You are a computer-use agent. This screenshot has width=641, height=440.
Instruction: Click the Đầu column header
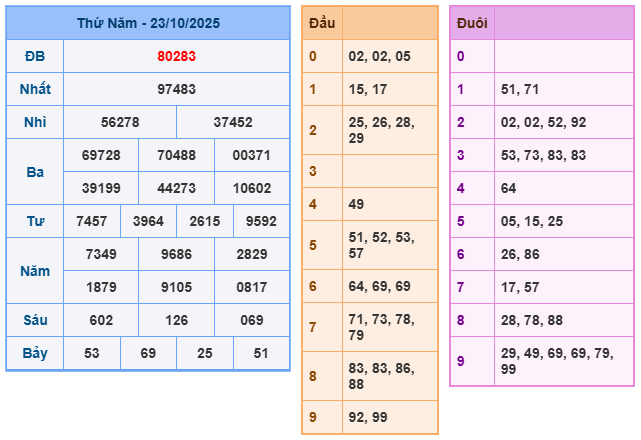(x=322, y=23)
